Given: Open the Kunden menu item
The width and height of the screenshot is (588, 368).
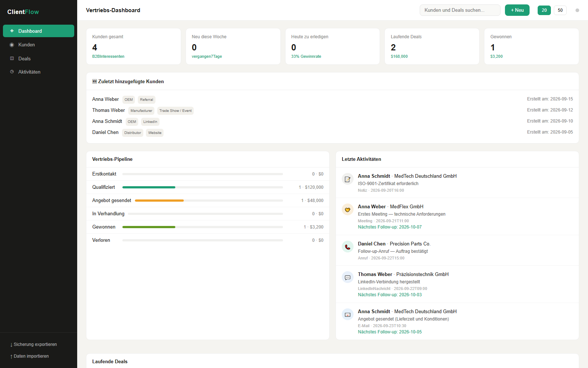Looking at the screenshot, I should click(x=39, y=45).
